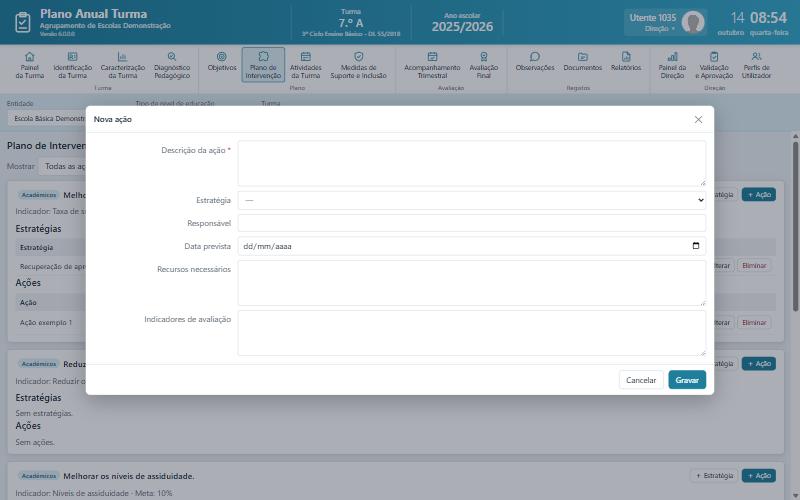Click the Cancelar button
Screen dimensions: 800x500
[x=641, y=380]
